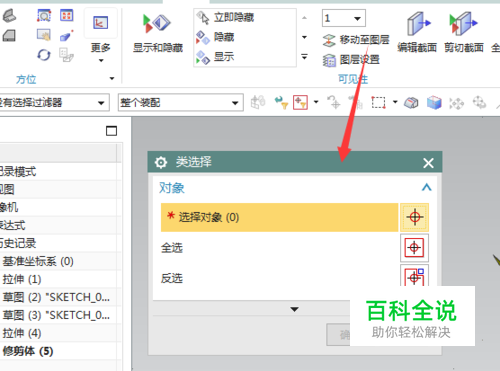Open the work layer number dropdown

[357, 18]
